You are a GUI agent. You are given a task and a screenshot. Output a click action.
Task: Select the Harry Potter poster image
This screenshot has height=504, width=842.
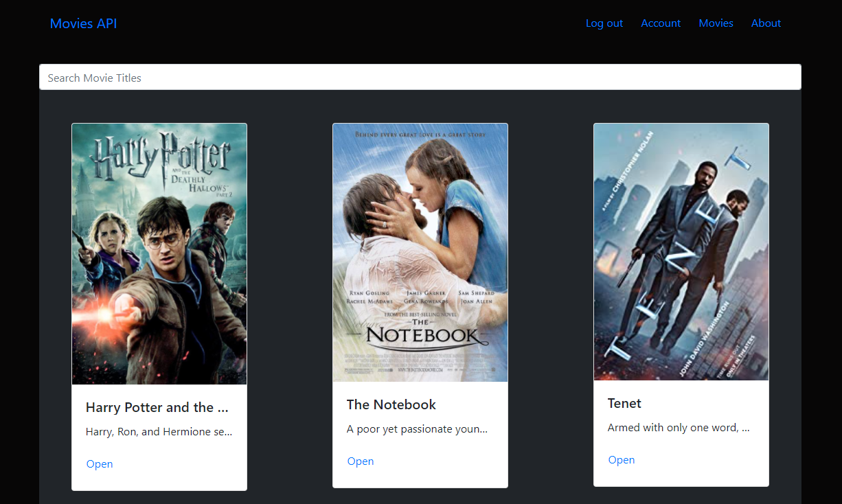pos(159,254)
